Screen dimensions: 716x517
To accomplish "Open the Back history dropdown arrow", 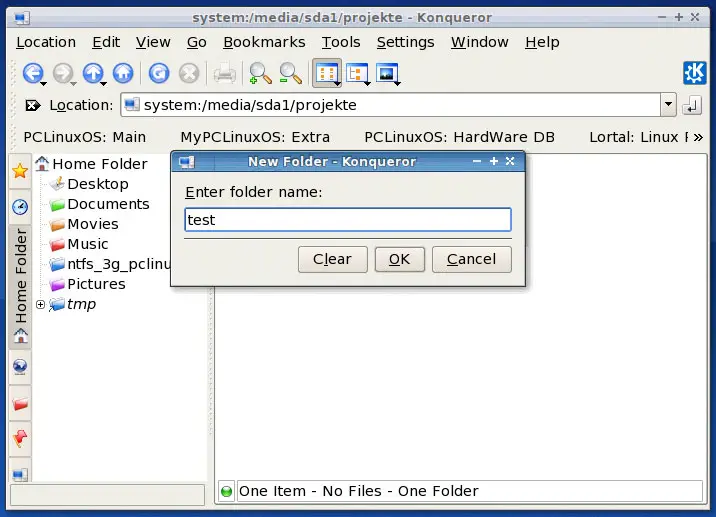I will tap(43, 84).
